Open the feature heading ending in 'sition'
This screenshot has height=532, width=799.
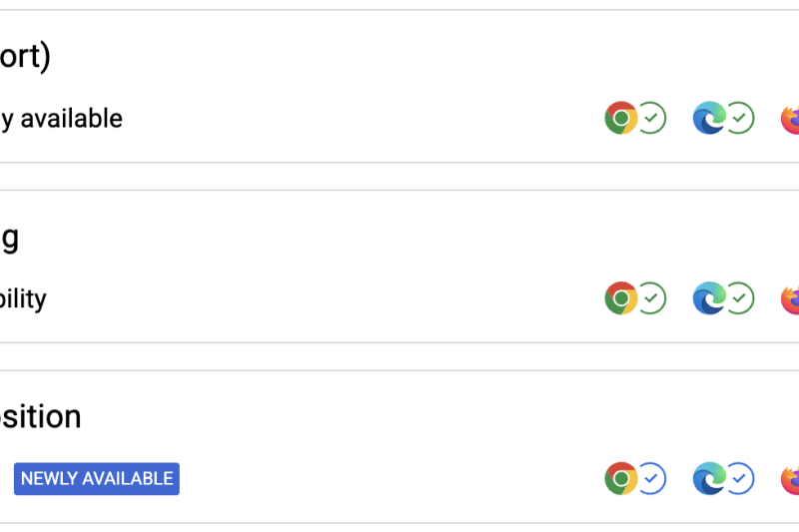click(x=40, y=416)
